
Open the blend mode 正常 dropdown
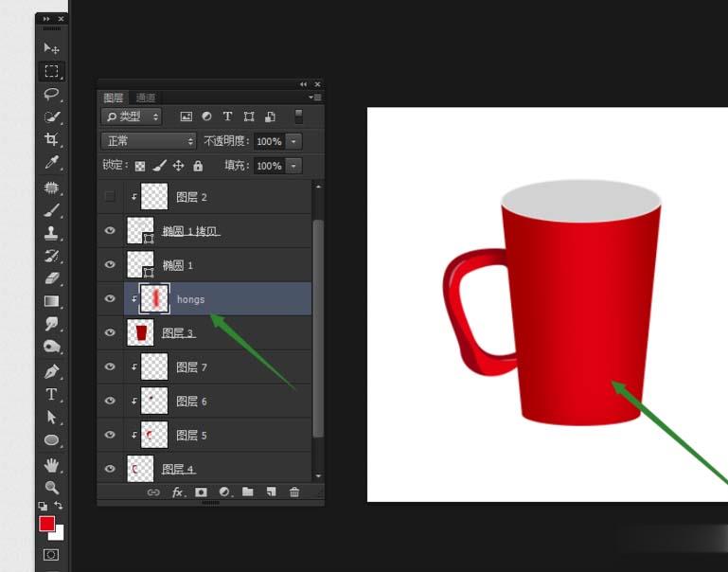tap(149, 141)
